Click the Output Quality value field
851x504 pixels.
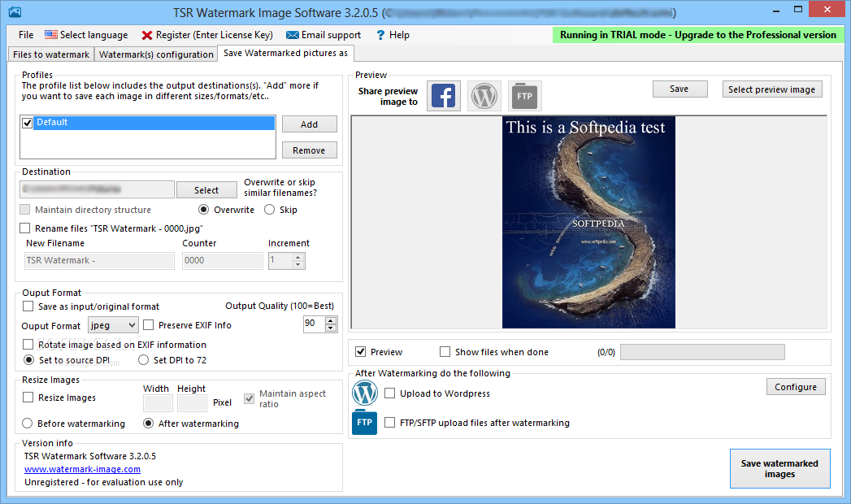coord(315,324)
